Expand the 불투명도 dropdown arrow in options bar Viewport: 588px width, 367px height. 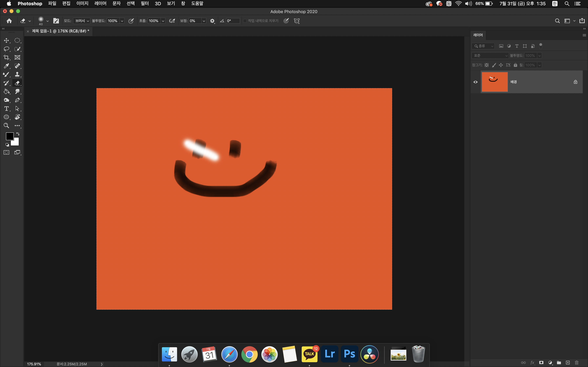122,21
